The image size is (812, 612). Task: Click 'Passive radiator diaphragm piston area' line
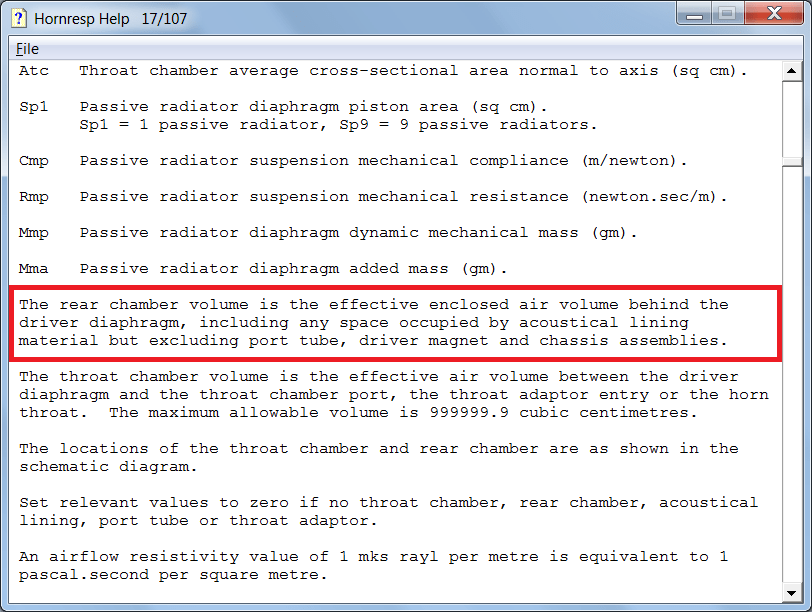pos(313,107)
